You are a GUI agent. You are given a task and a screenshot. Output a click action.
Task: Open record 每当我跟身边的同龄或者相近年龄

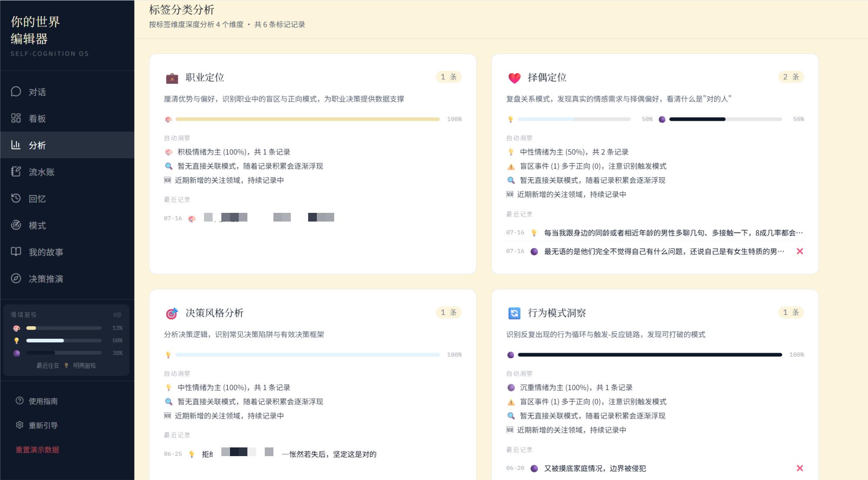click(x=655, y=233)
